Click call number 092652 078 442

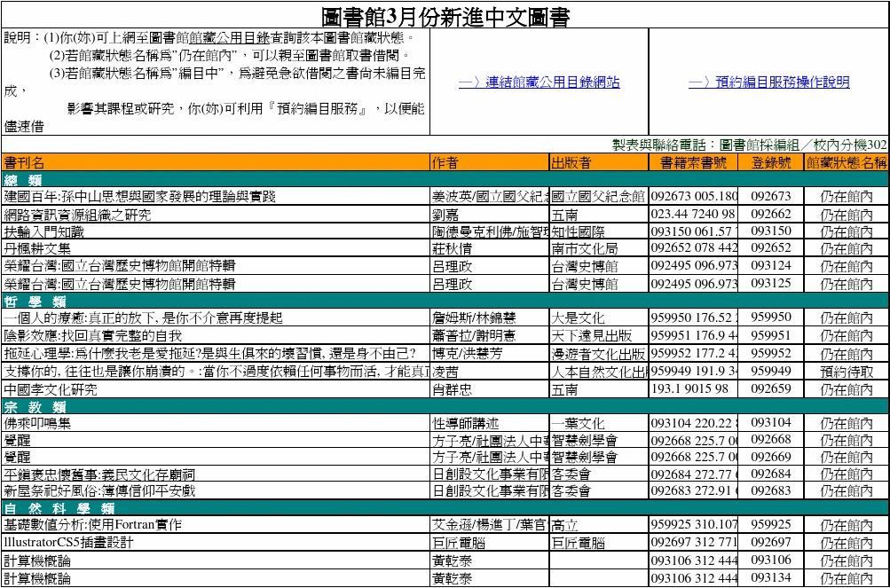(694, 248)
